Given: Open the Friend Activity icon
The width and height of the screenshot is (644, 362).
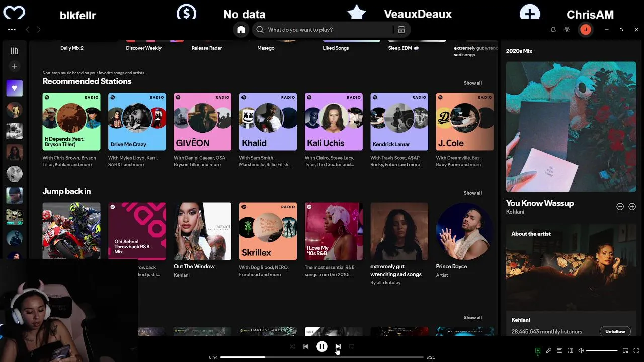Looking at the screenshot, I should coord(567,30).
